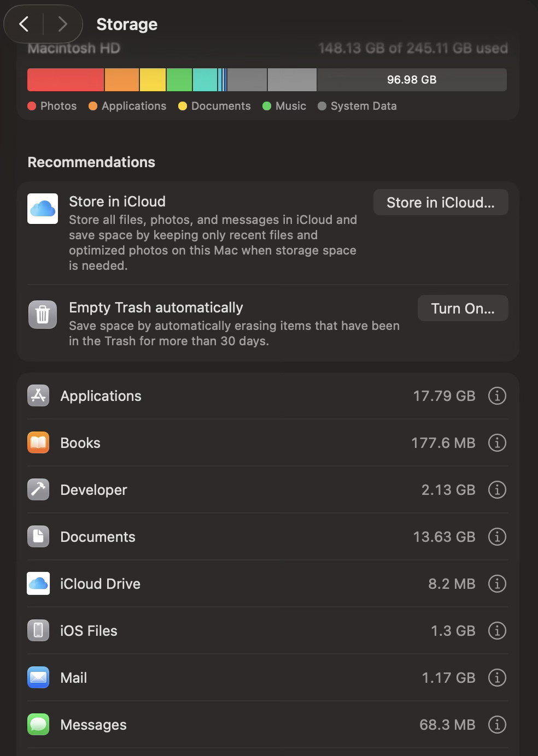The width and height of the screenshot is (538, 756).
Task: Show iOS Files info details
Action: 496,630
